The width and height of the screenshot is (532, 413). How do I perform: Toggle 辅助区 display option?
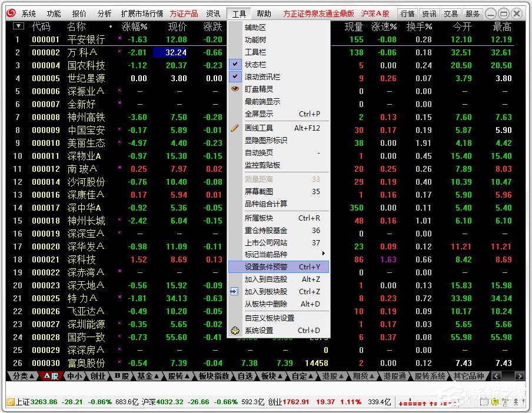coord(279,28)
